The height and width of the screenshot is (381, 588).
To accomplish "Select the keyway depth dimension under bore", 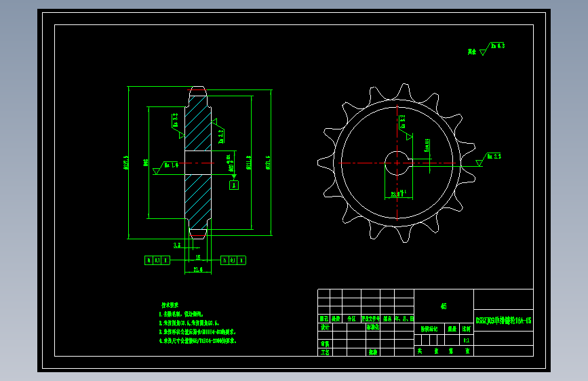I will coord(398,193).
